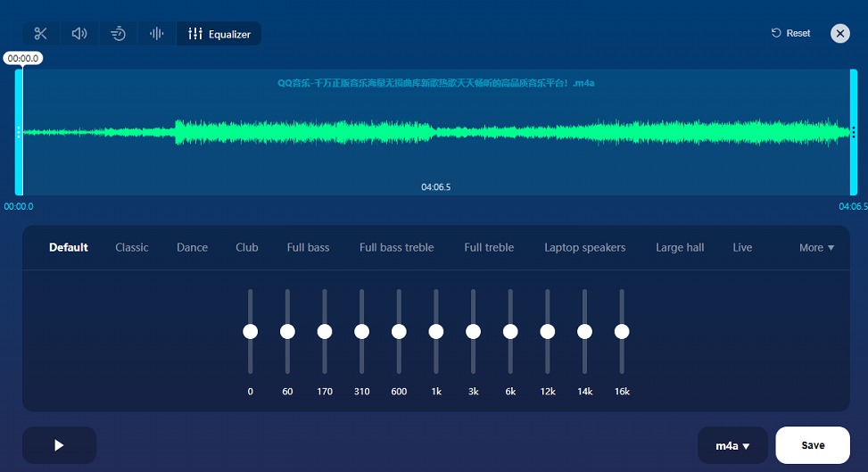Select the Full bass treble preset

tap(396, 248)
